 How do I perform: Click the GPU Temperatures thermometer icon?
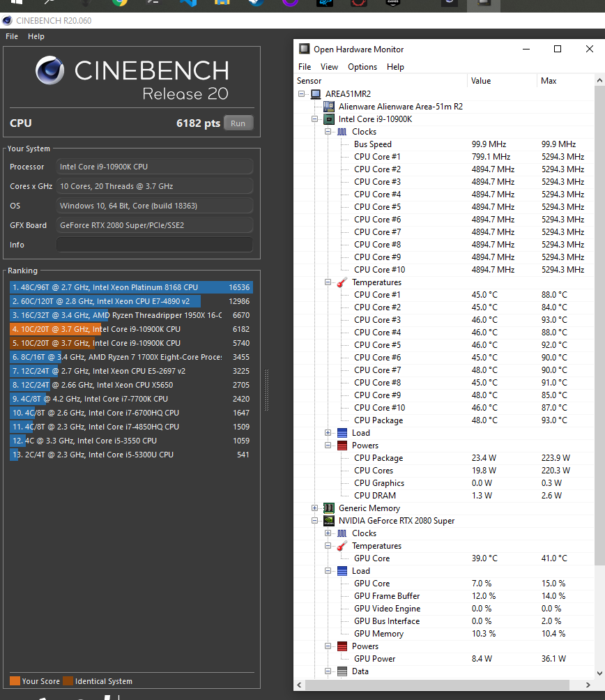tap(342, 545)
